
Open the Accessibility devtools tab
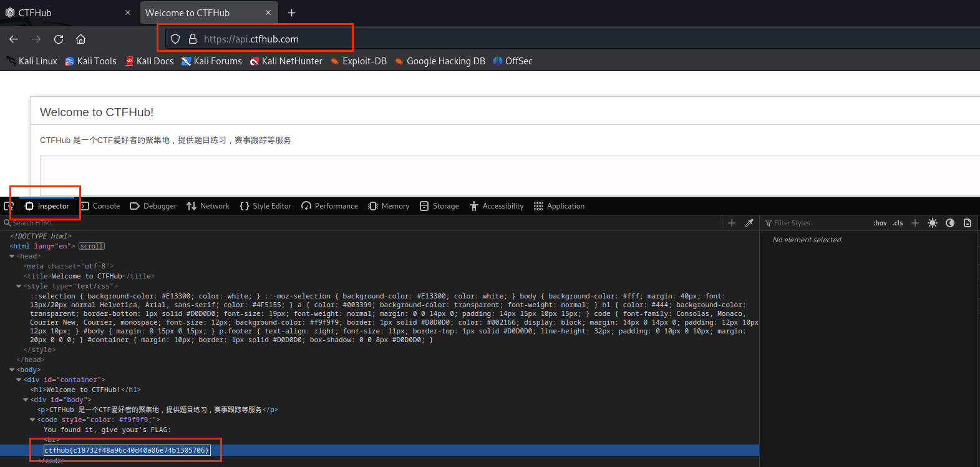tap(497, 206)
